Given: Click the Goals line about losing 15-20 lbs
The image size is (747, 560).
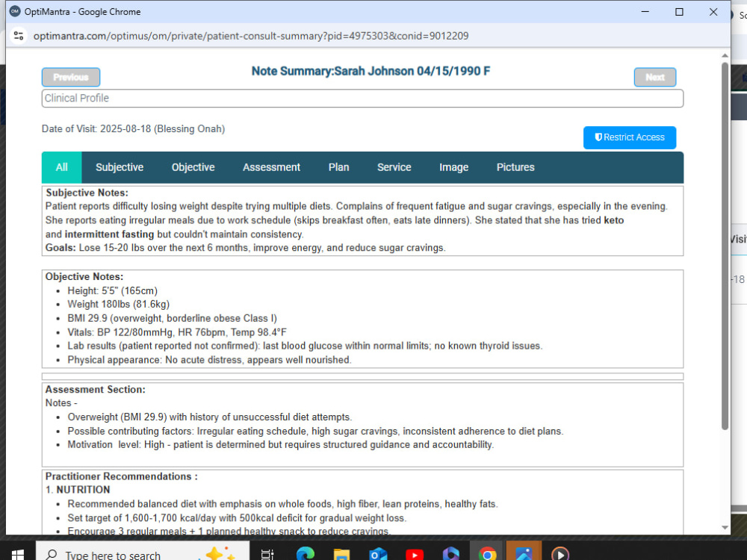Looking at the screenshot, I should click(245, 248).
